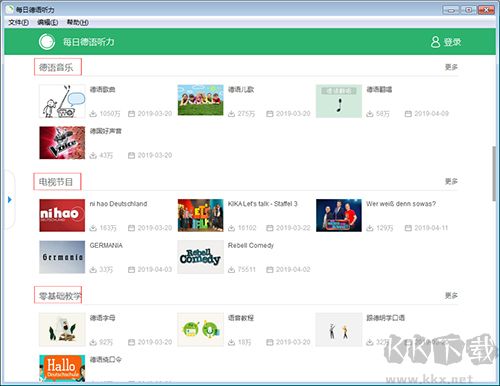
Task: Click calendar icon for Rebell Comedy
Action: [x=270, y=270]
